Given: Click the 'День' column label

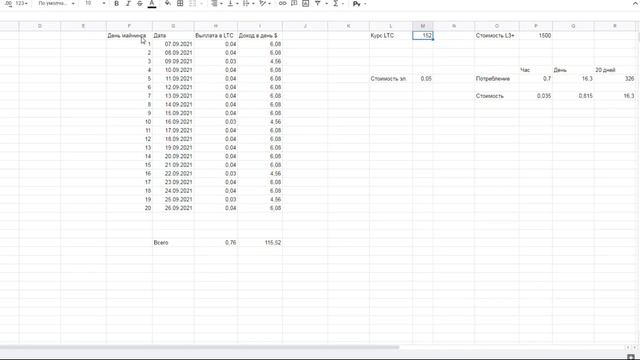Looking at the screenshot, I should 573,70.
